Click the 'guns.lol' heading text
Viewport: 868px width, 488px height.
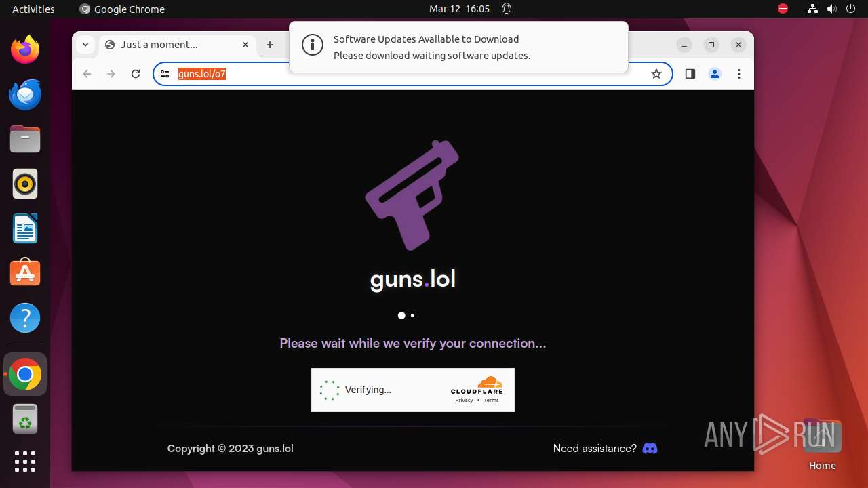click(x=413, y=279)
